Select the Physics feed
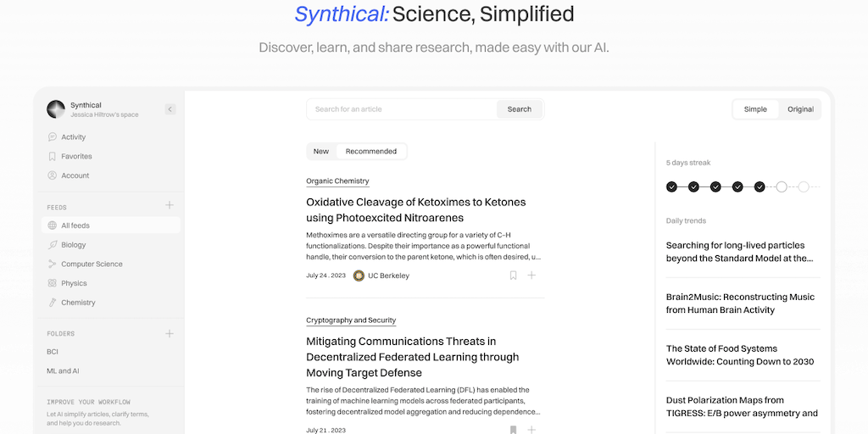Viewport: 868px width, 434px height. pos(74,283)
